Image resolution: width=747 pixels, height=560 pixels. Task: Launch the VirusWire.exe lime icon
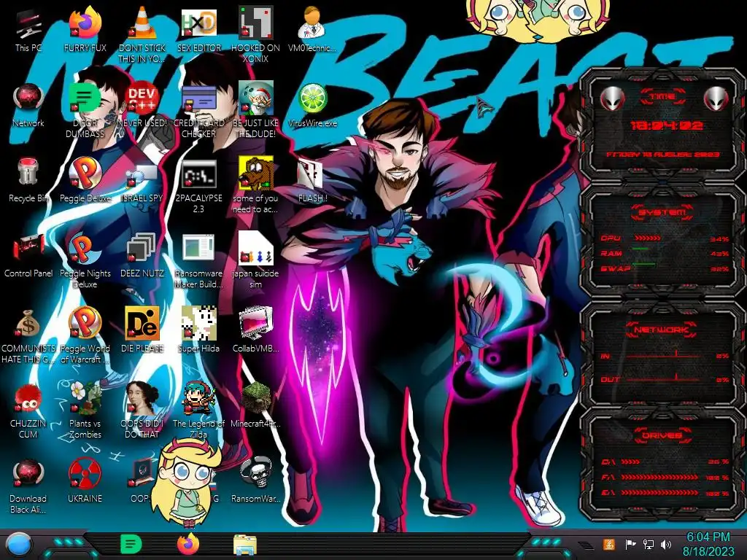312,106
